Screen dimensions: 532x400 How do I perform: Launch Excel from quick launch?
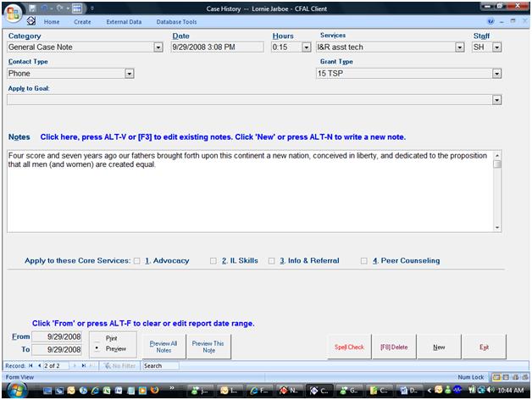[107, 391]
